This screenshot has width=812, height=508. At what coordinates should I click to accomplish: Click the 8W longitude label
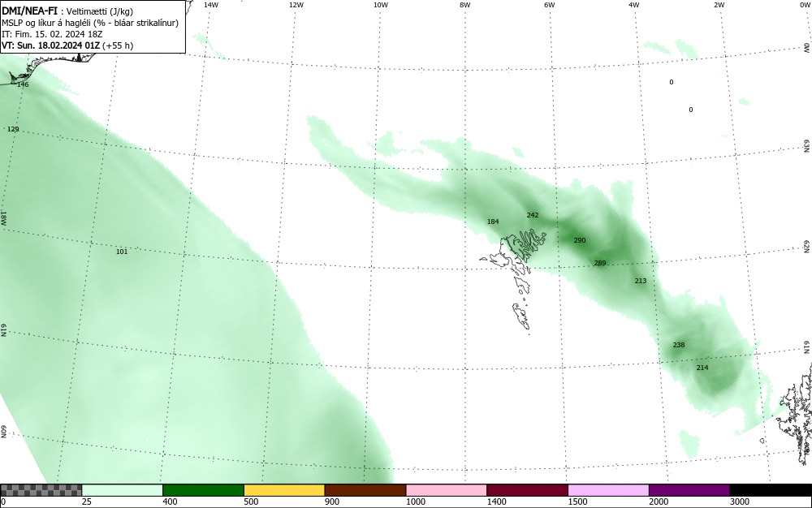(x=465, y=5)
